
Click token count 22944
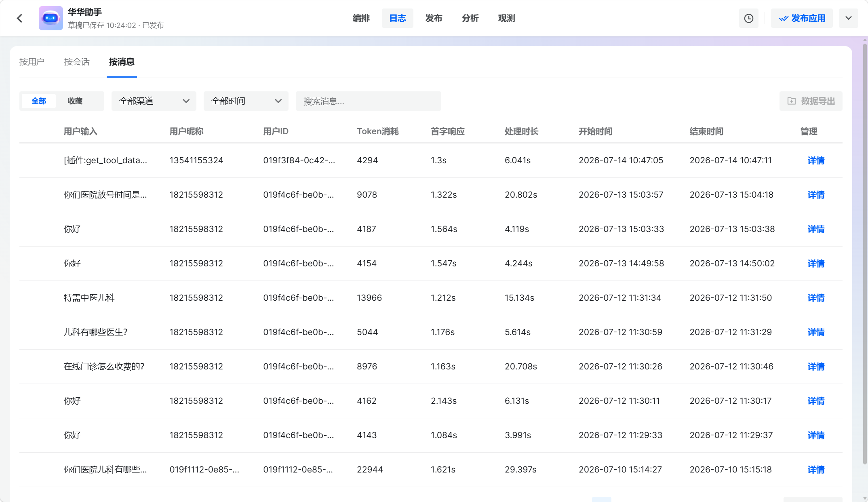(x=370, y=470)
